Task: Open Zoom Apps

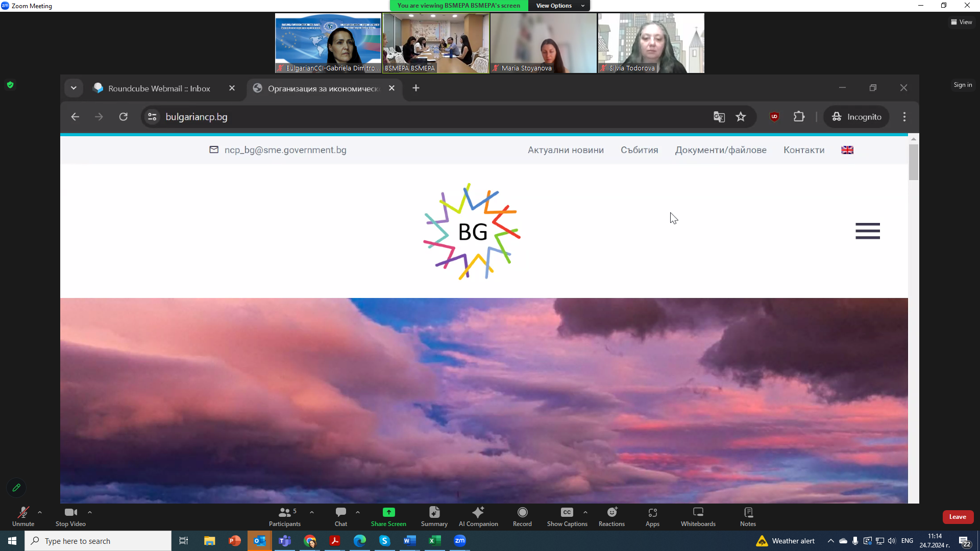Action: [x=652, y=516]
